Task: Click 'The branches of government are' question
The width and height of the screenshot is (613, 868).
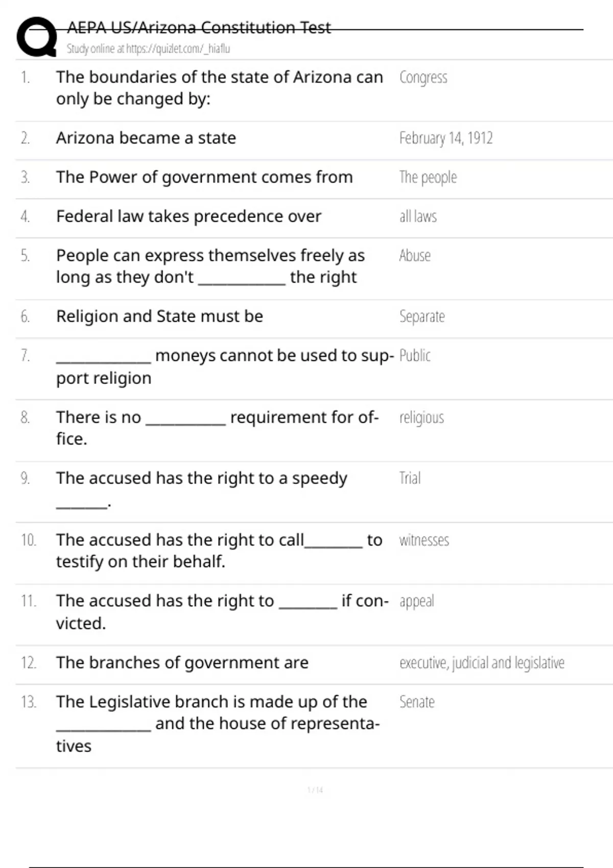Action: click(182, 663)
